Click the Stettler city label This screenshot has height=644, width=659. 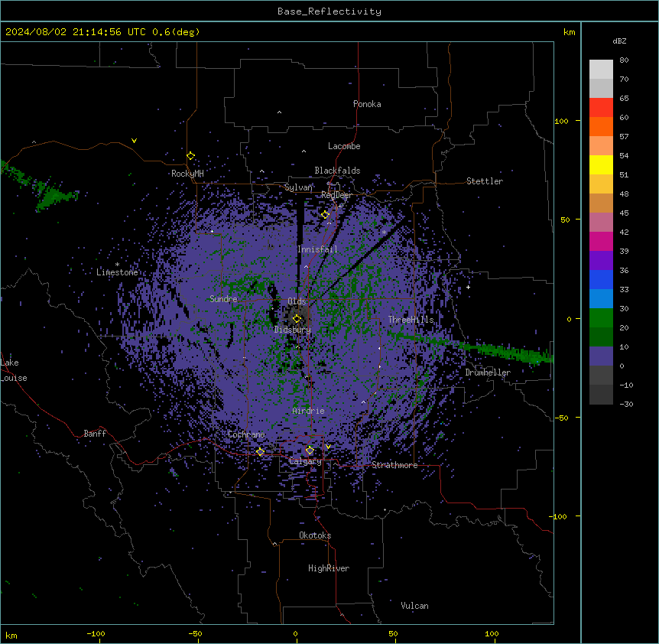click(485, 181)
